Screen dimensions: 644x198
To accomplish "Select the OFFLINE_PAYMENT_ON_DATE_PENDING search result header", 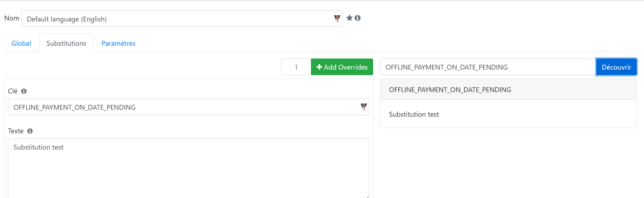I will click(x=508, y=90).
